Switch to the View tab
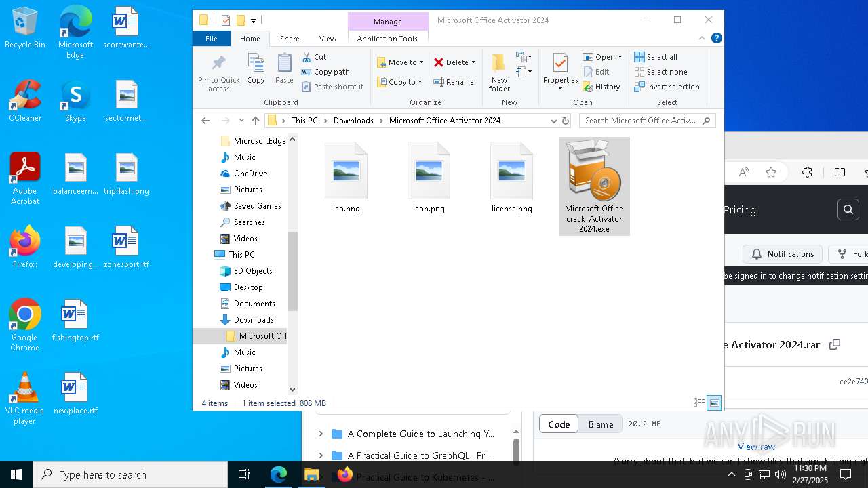 328,39
